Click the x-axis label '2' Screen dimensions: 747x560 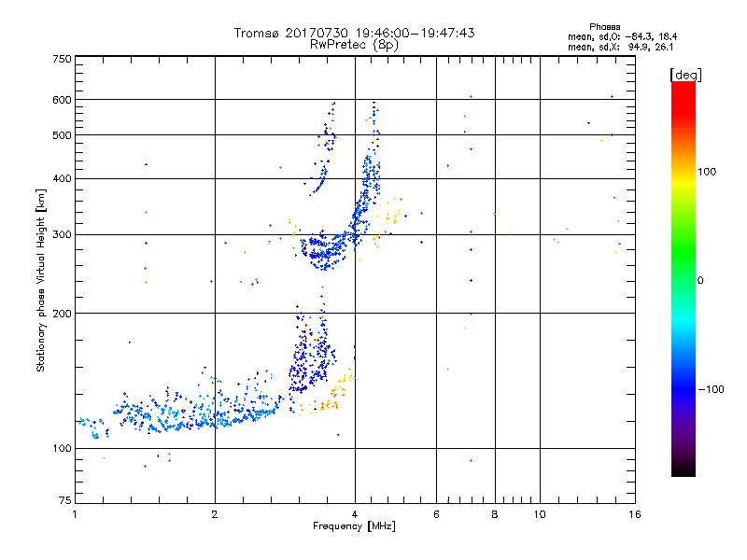pos(215,514)
